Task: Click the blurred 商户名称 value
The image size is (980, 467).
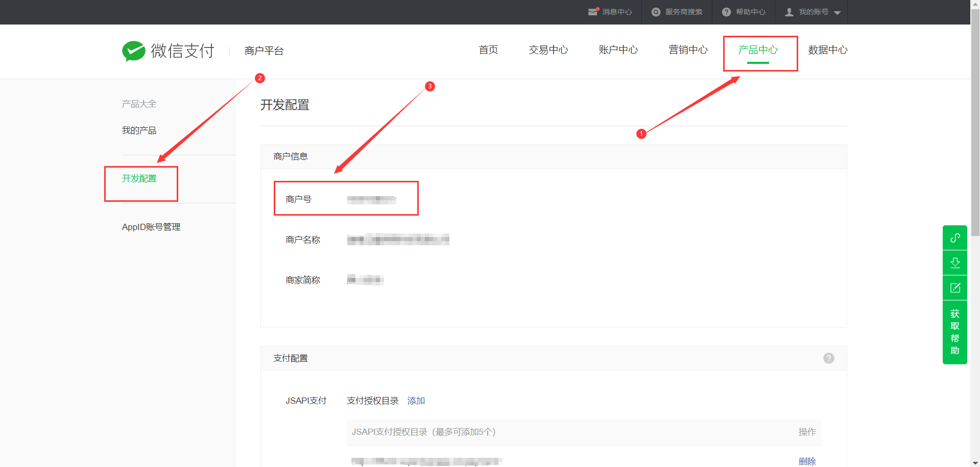Action: click(x=398, y=240)
